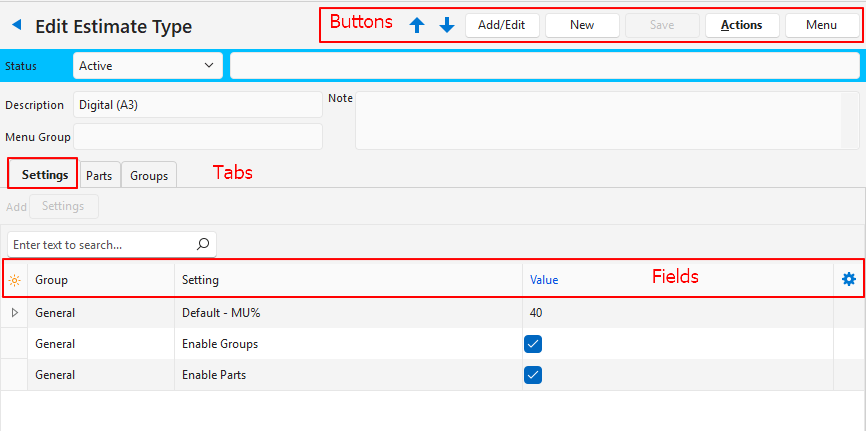The image size is (866, 431).
Task: Switch to the Parts tab
Action: tap(99, 175)
